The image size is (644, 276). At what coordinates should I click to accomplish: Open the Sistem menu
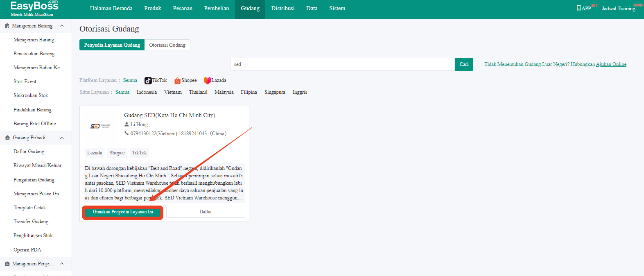pyautogui.click(x=337, y=9)
